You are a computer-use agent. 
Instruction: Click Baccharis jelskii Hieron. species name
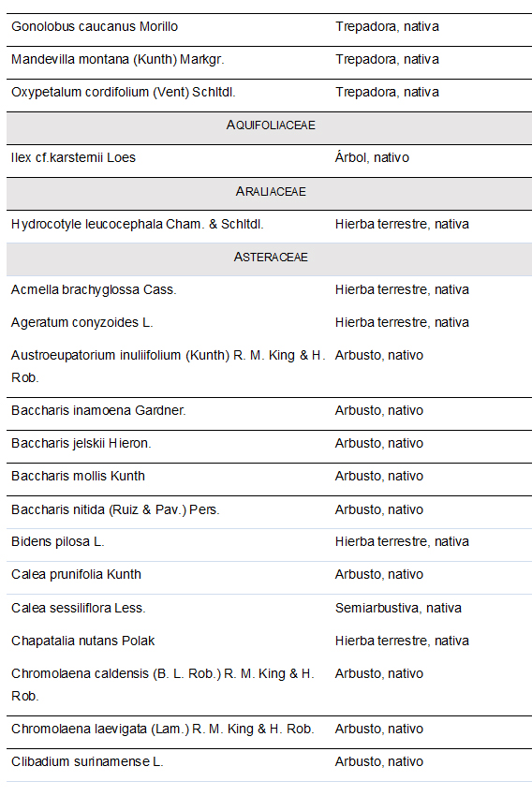coord(81,444)
